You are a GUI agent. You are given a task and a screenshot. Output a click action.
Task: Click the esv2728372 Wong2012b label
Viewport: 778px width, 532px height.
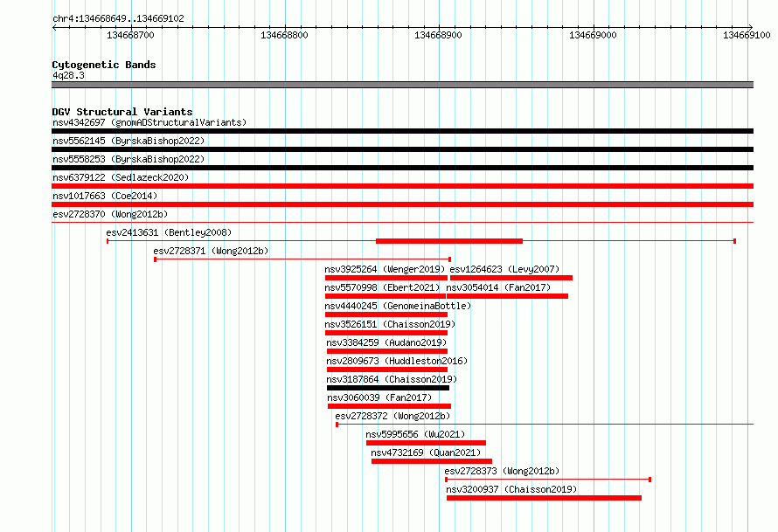click(x=393, y=416)
